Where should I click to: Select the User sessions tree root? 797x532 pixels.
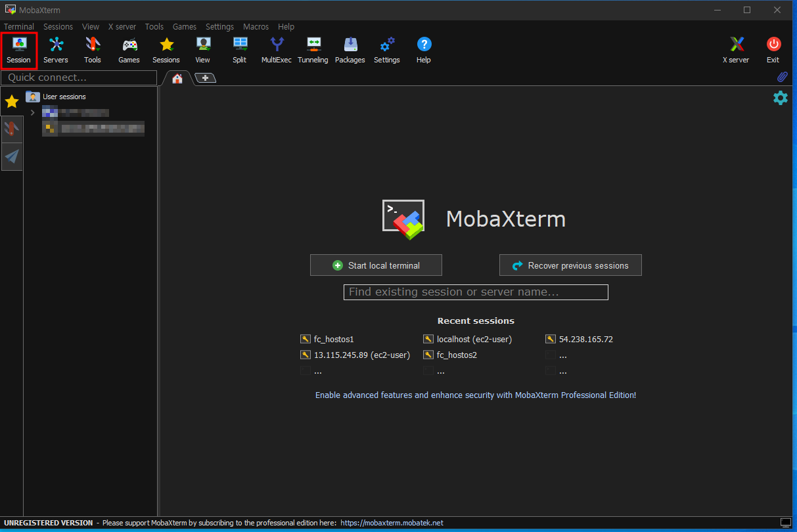57,97
